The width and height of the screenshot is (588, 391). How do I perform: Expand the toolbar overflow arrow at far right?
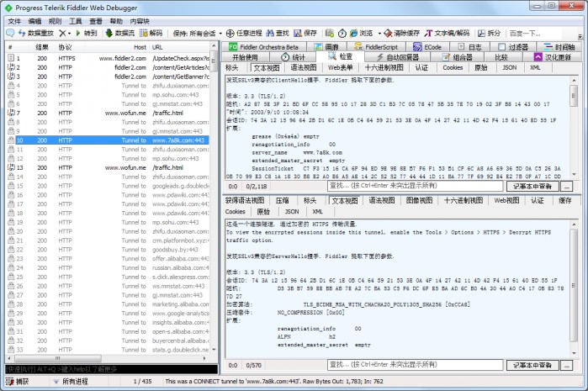click(x=580, y=37)
